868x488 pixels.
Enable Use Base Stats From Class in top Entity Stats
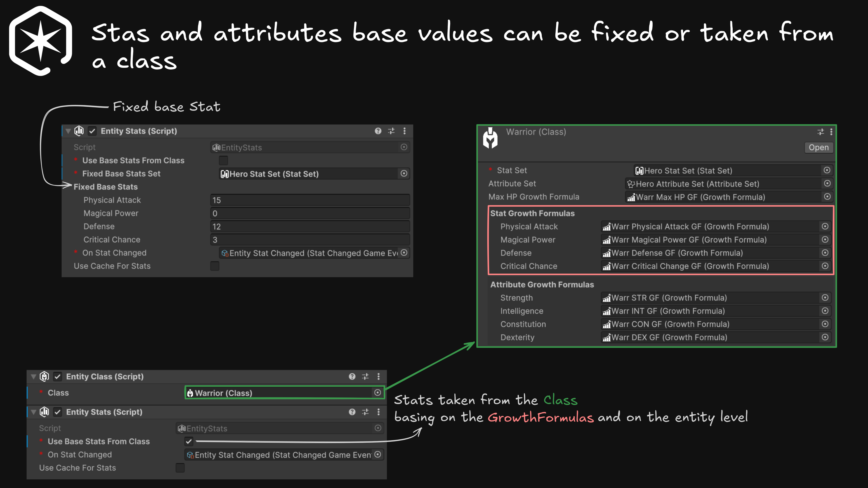pyautogui.click(x=223, y=160)
